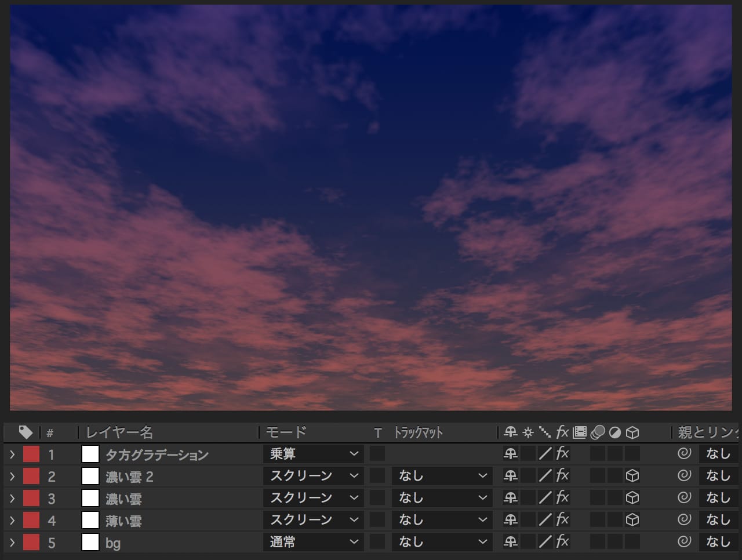
Task: Disable 3D layer switch on 薄い雲
Action: [632, 520]
